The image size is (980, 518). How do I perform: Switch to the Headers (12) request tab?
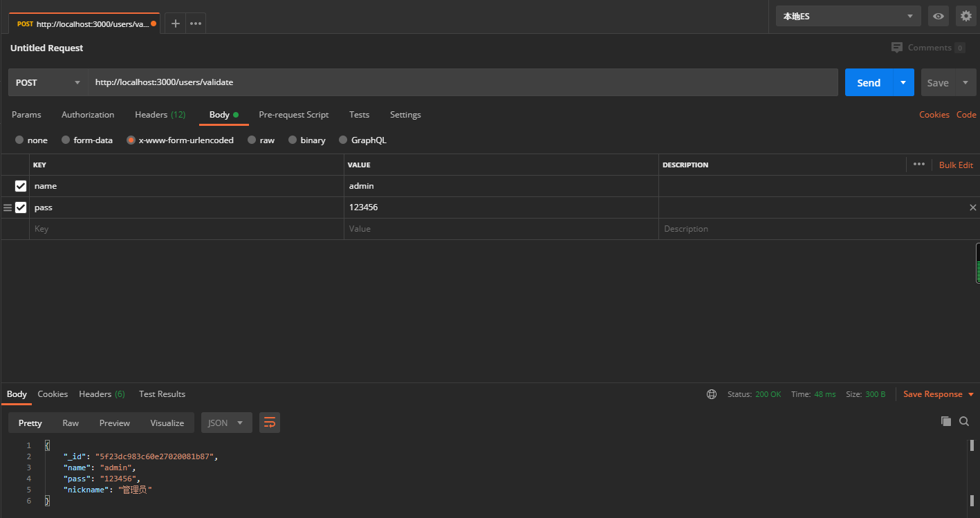tap(160, 115)
